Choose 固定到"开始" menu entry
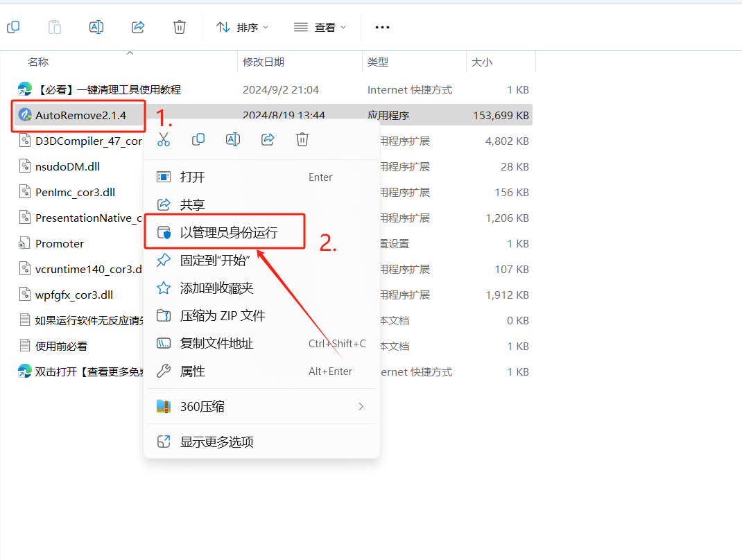Viewport: 742px width, 560px height. [x=261, y=261]
